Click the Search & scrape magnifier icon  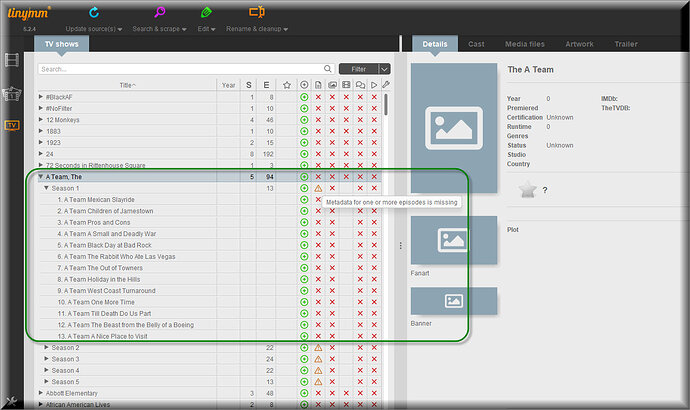pyautogui.click(x=160, y=12)
